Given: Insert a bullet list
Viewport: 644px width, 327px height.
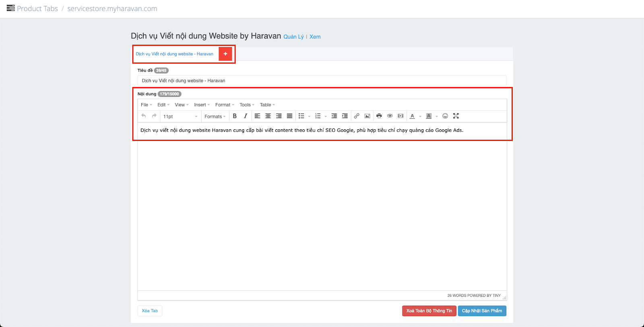Looking at the screenshot, I should click(x=301, y=116).
